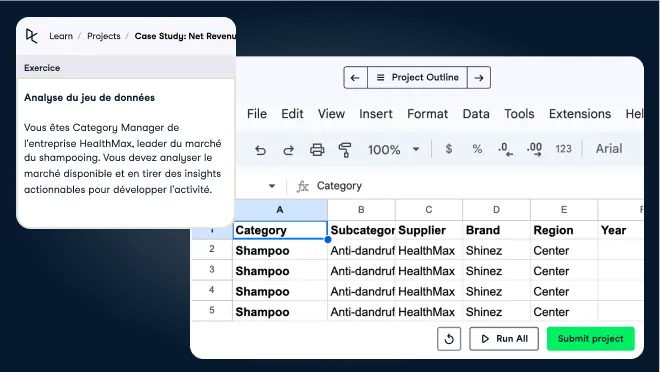Select column B header
Screen dimensions: 660x372
coord(361,210)
